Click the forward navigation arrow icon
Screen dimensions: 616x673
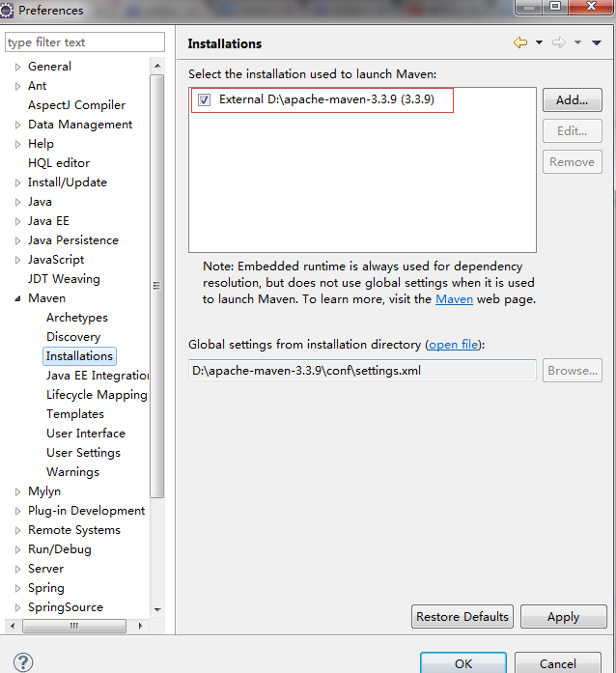pyautogui.click(x=559, y=42)
